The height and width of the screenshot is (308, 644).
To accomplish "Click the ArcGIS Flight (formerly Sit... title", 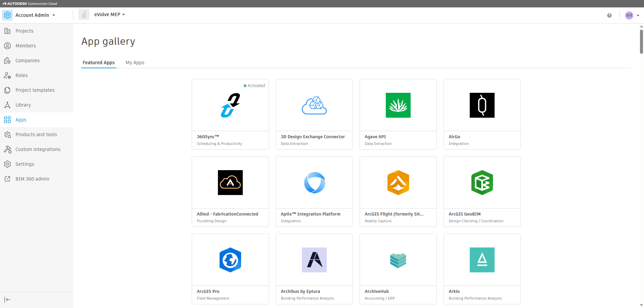I will (394, 214).
